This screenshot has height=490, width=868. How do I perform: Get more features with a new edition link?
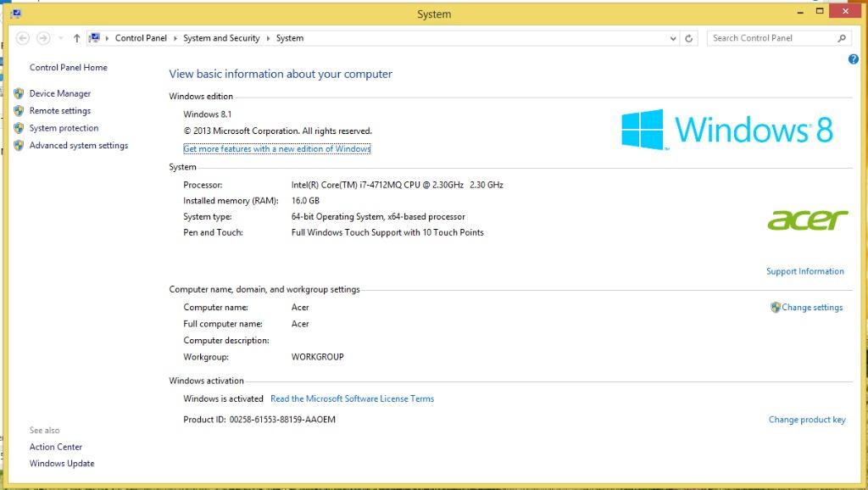click(277, 149)
